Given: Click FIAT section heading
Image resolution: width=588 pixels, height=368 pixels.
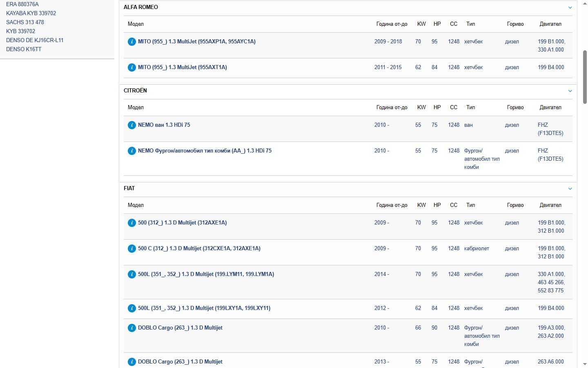Looking at the screenshot, I should (x=129, y=188).
